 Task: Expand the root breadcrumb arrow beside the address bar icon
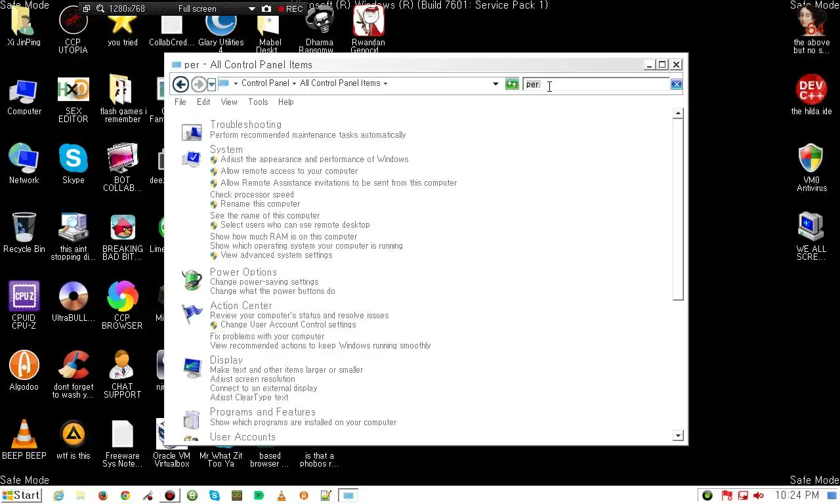click(x=236, y=83)
